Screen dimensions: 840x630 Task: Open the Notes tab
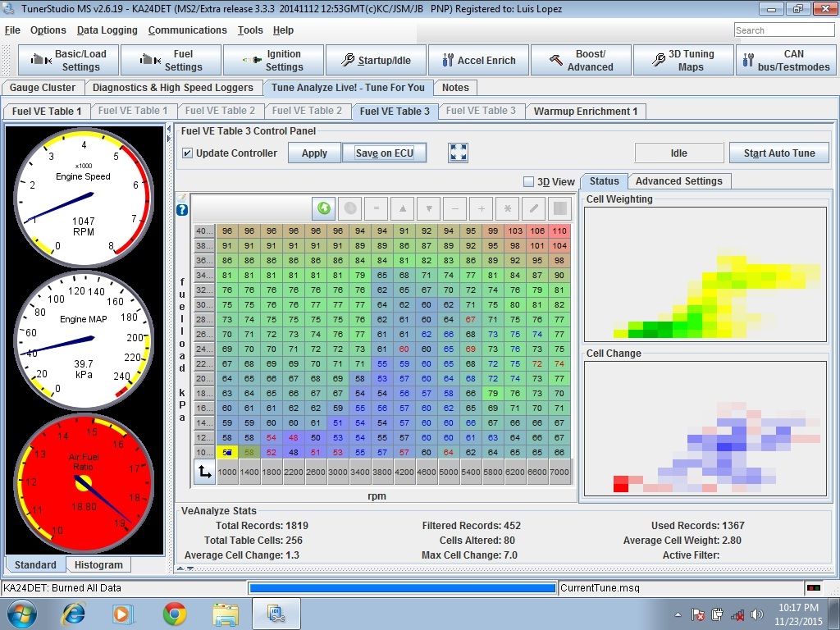(455, 88)
